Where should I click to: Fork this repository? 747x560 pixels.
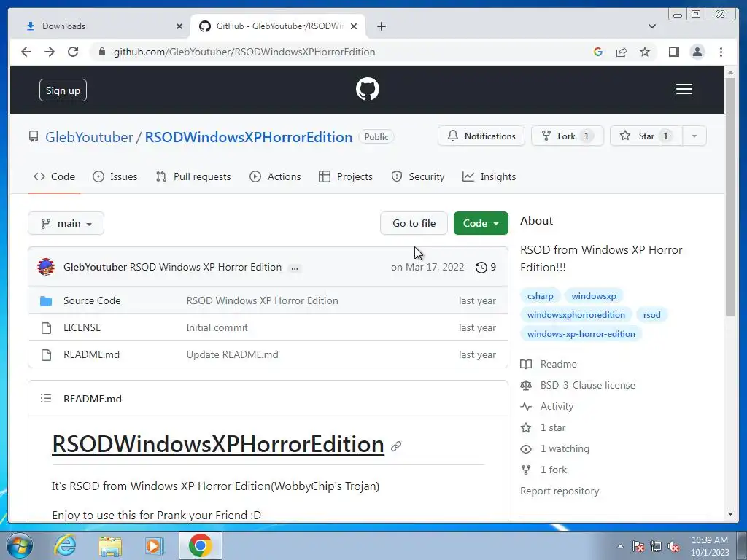[567, 136]
